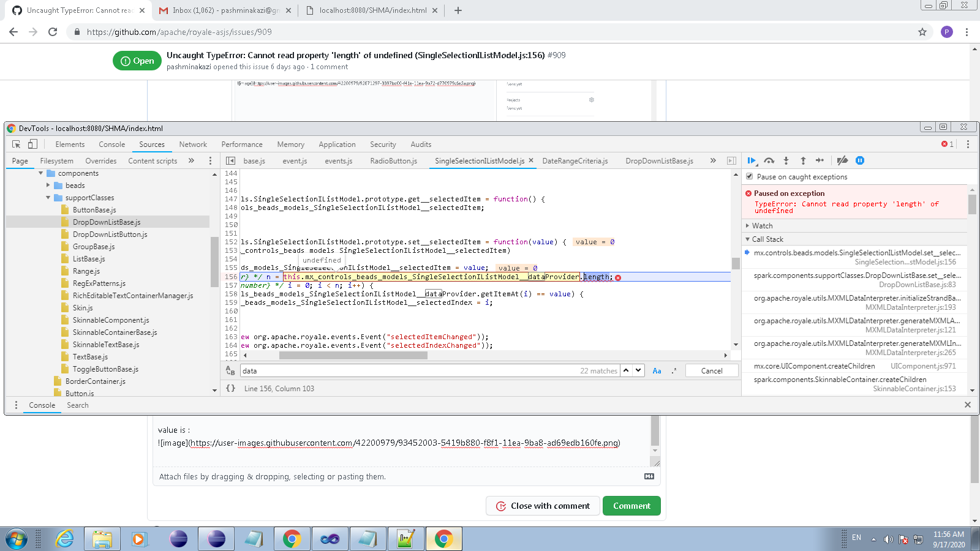Click the debugger Step button
The height and width of the screenshot is (551, 980).
pos(820,160)
